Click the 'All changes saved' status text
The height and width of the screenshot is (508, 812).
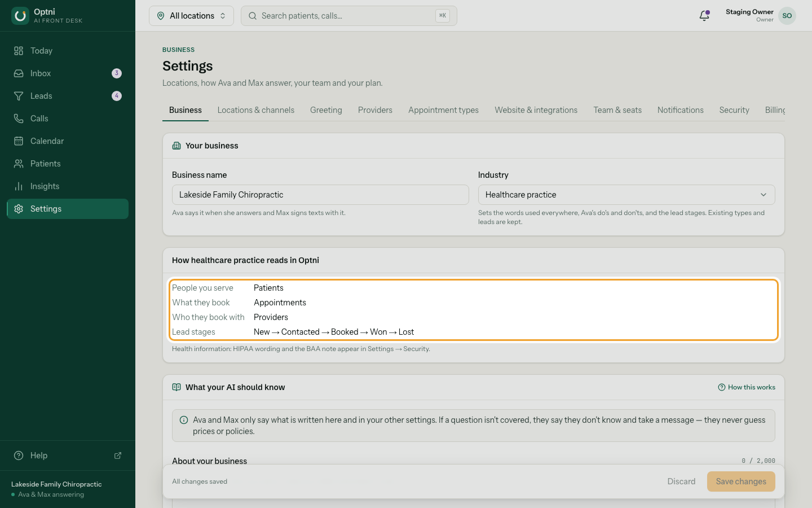[200, 481]
